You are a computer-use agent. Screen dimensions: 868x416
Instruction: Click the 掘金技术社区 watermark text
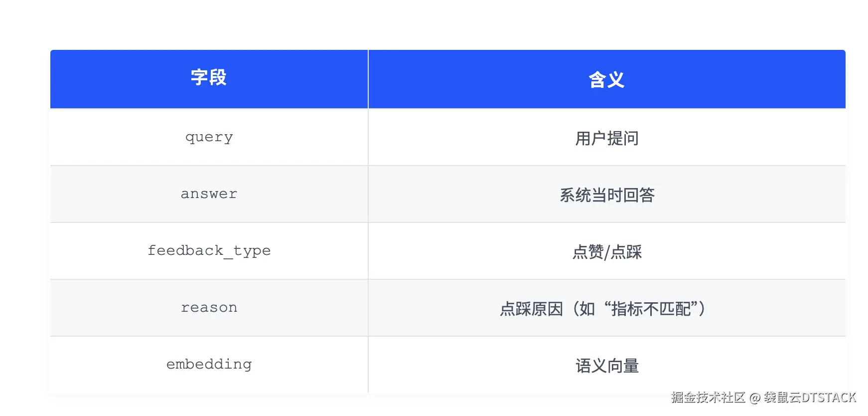tap(708, 398)
